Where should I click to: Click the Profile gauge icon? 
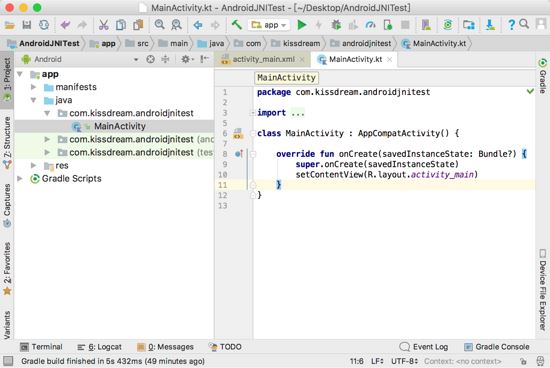pyautogui.click(x=370, y=25)
